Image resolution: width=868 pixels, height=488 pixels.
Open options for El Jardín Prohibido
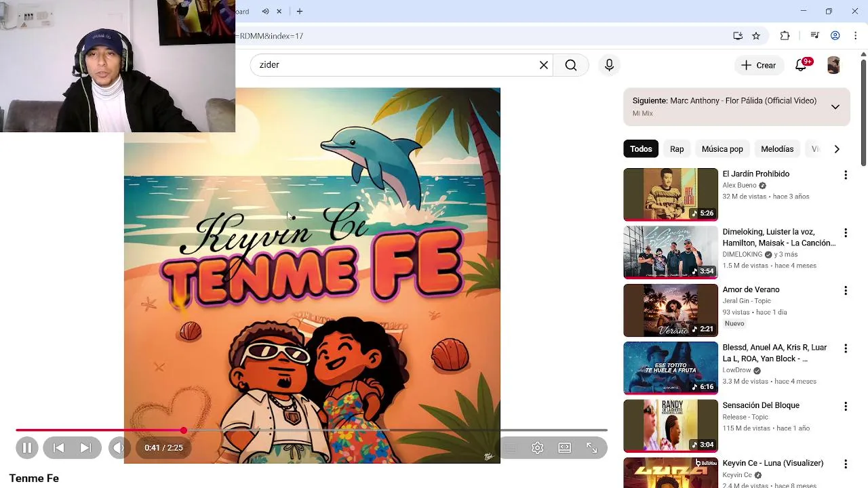click(x=845, y=175)
